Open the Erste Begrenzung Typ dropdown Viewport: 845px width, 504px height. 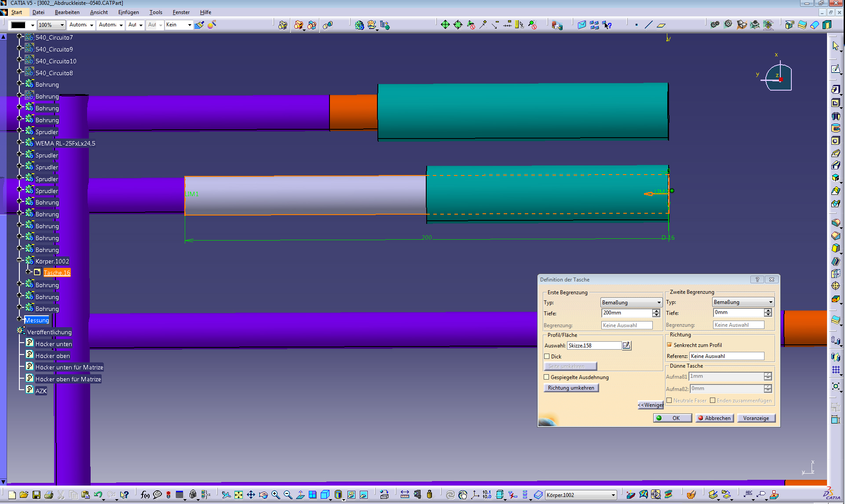[631, 303]
